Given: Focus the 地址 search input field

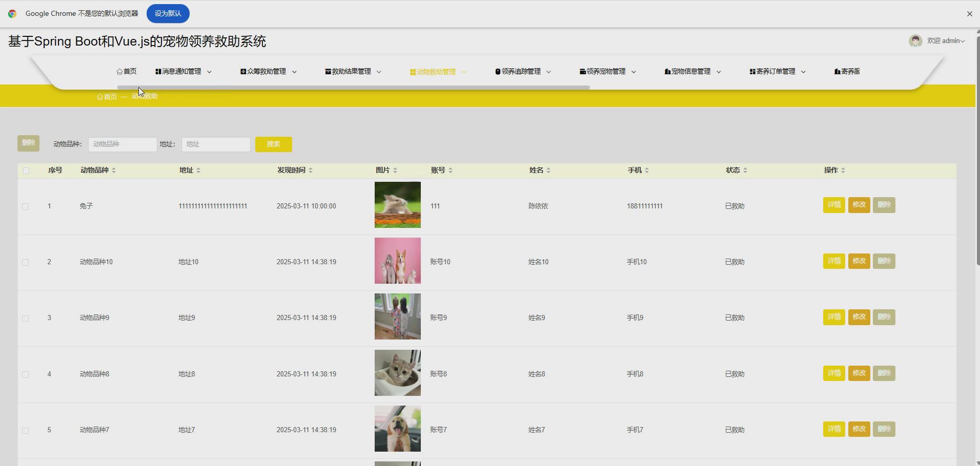Looking at the screenshot, I should click(x=216, y=144).
